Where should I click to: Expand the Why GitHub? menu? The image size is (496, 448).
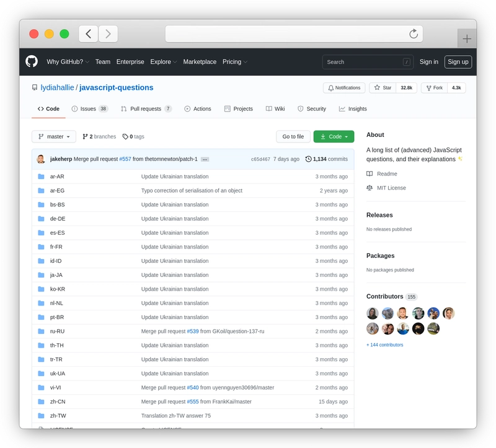coord(68,61)
